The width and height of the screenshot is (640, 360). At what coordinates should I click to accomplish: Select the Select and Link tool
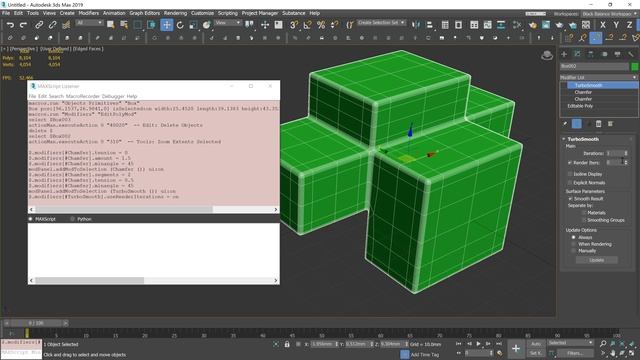coord(39,25)
